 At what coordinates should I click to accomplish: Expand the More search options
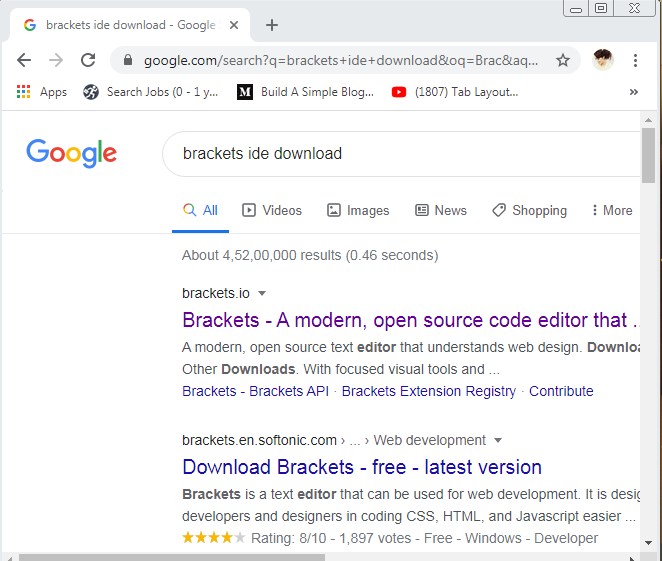pyautogui.click(x=612, y=210)
